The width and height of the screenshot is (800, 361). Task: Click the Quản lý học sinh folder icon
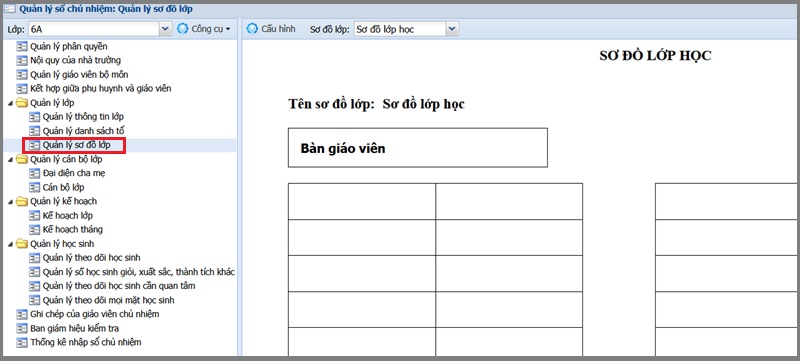[x=21, y=244]
